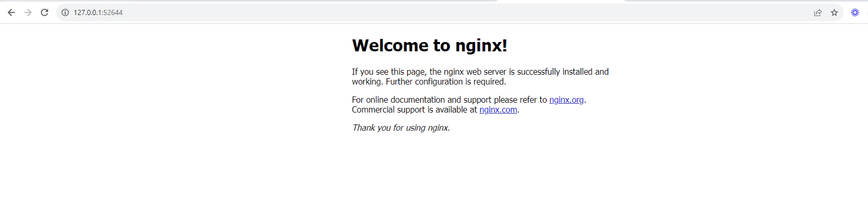
Task: Click the "Welcome to nginx!" heading
Action: [429, 46]
